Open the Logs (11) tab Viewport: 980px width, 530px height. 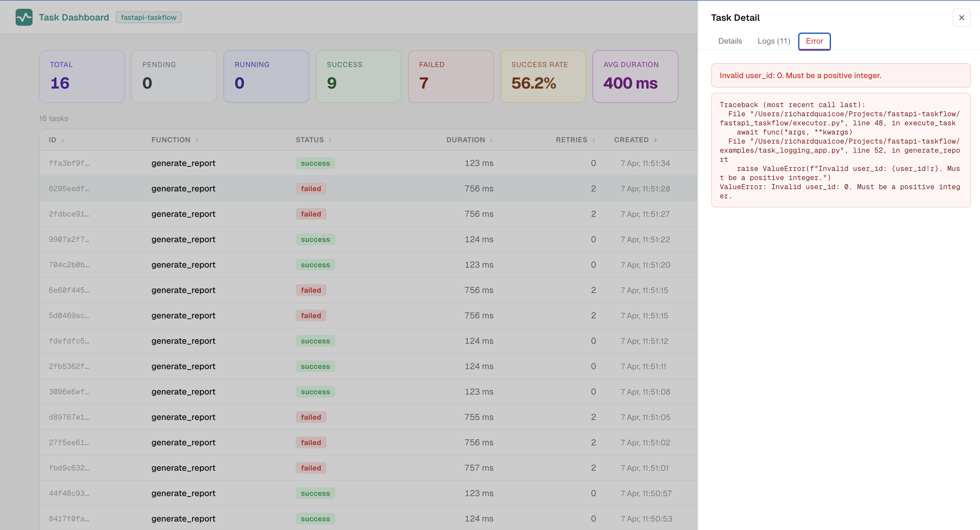[x=773, y=41]
